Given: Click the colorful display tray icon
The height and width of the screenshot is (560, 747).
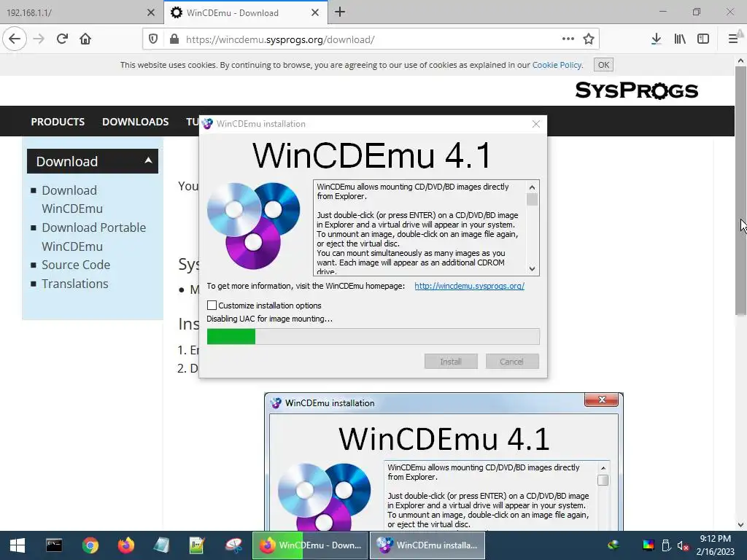Looking at the screenshot, I should point(648,545).
